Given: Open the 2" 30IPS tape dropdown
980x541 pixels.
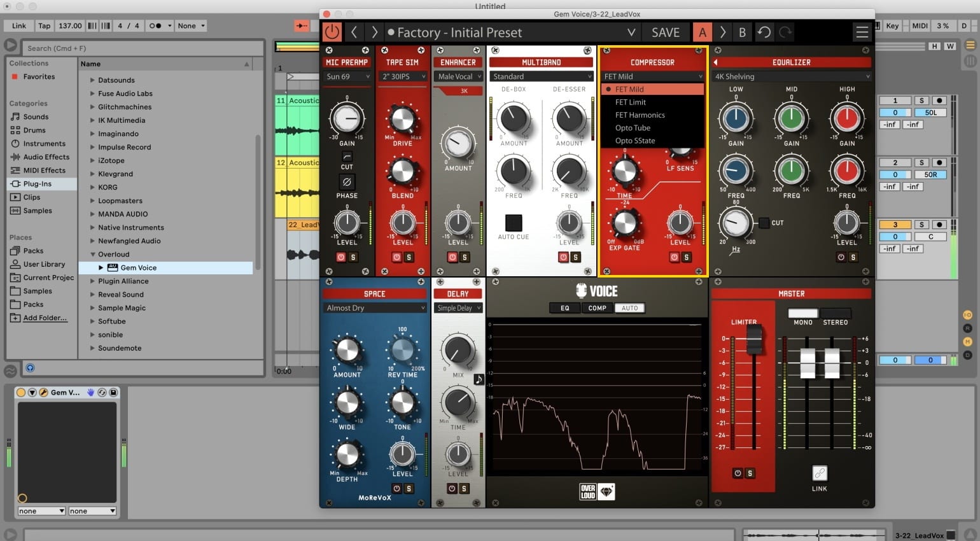Looking at the screenshot, I should click(403, 76).
